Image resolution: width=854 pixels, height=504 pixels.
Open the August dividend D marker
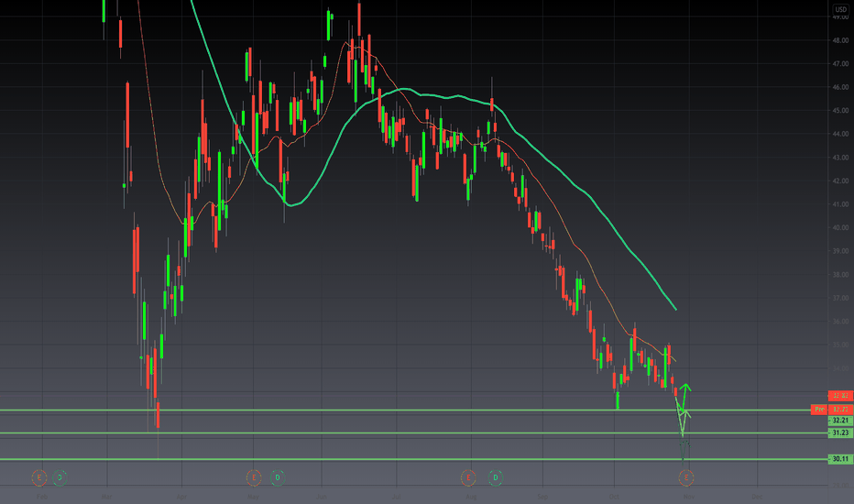495,477
